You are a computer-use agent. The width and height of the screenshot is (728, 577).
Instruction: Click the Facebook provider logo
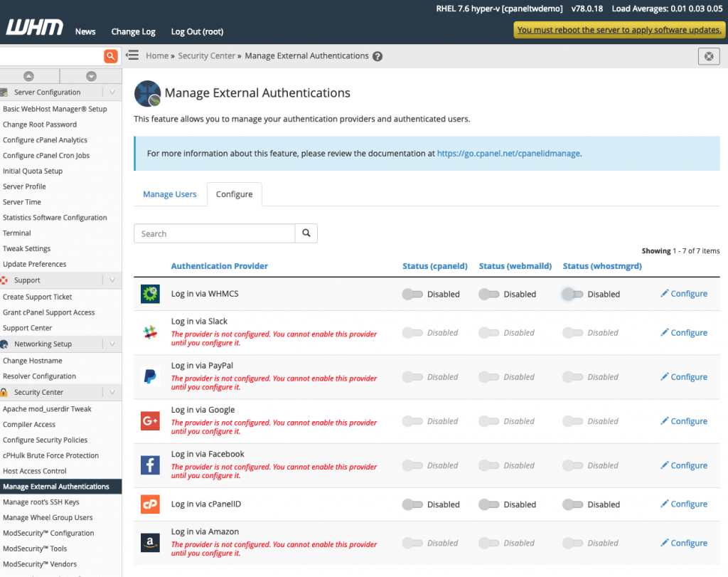151,465
